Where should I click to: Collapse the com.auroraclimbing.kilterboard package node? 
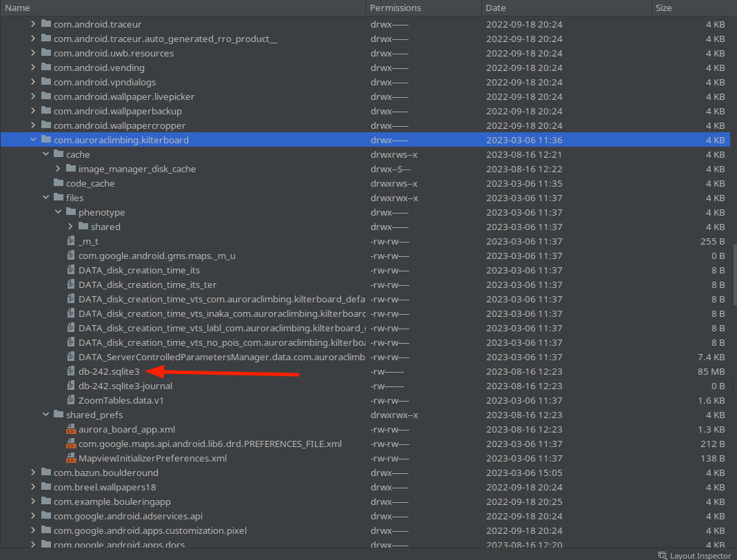click(x=33, y=139)
